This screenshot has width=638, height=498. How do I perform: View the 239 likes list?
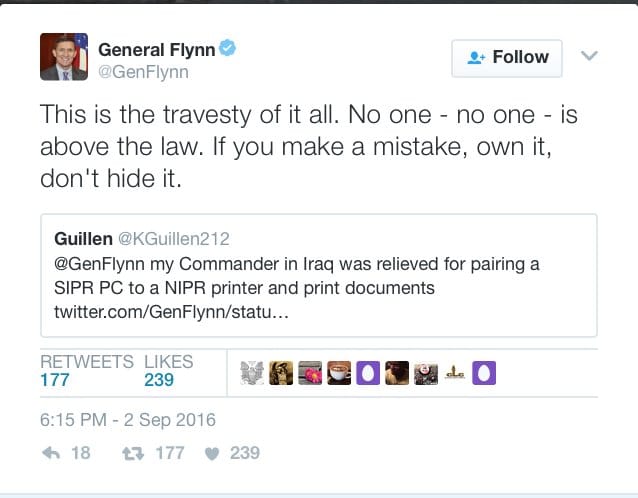click(x=158, y=379)
